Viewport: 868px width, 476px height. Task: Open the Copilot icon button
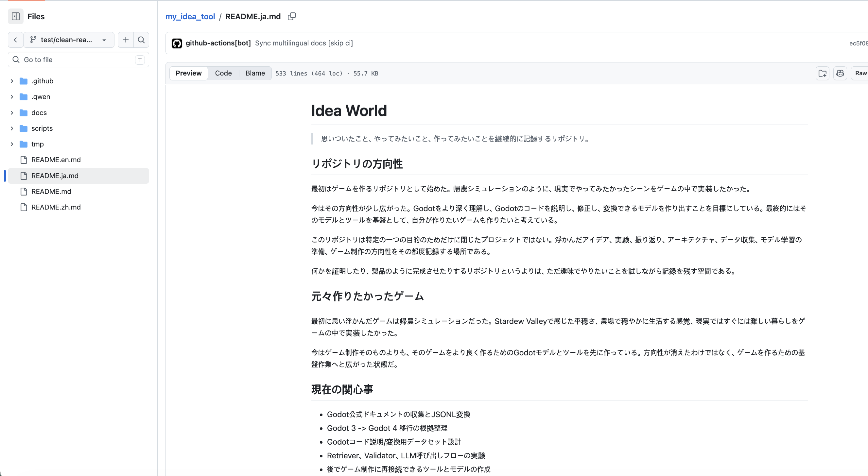click(840, 73)
